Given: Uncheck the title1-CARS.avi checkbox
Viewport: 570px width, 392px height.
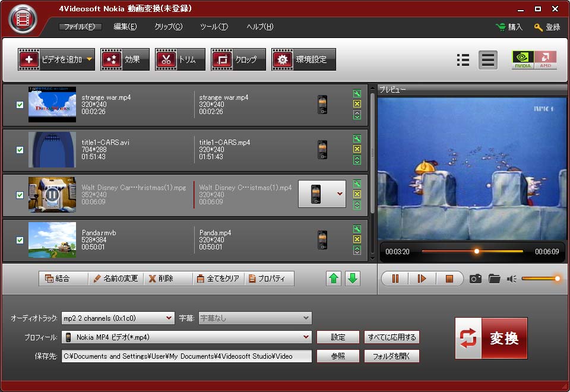Looking at the screenshot, I should tap(20, 150).
